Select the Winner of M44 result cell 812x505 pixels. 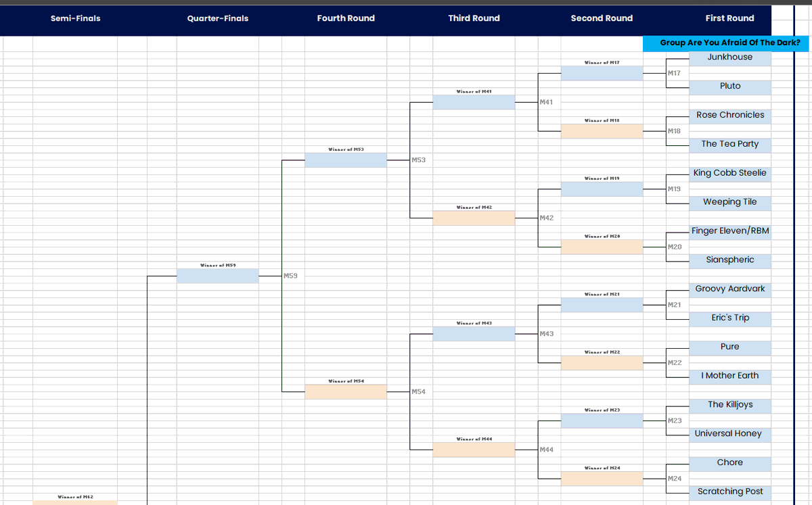474,450
